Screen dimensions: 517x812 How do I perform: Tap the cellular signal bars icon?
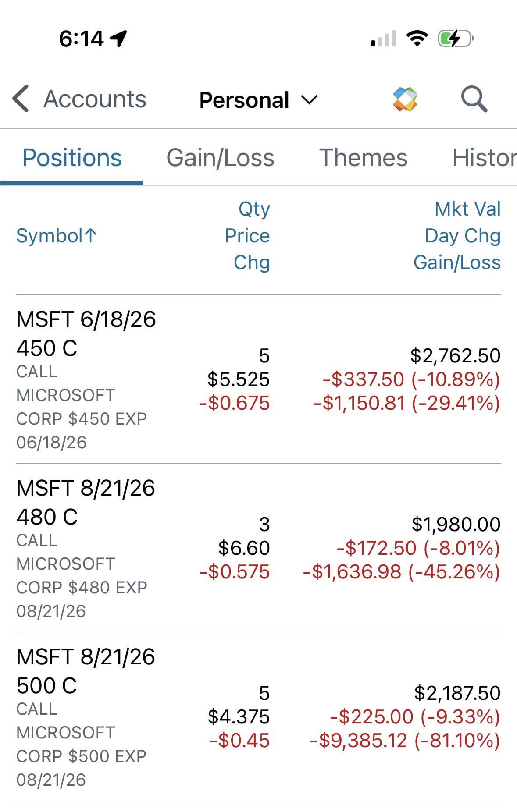point(384,39)
